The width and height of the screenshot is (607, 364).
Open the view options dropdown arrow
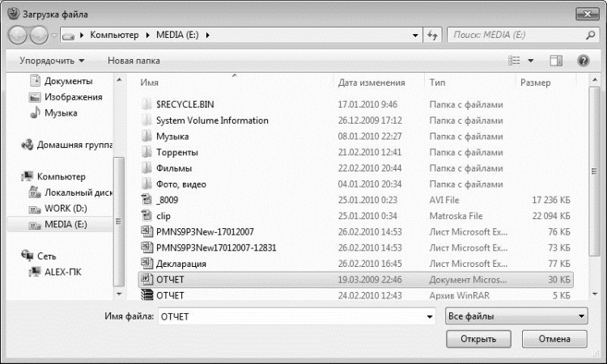pos(531,61)
